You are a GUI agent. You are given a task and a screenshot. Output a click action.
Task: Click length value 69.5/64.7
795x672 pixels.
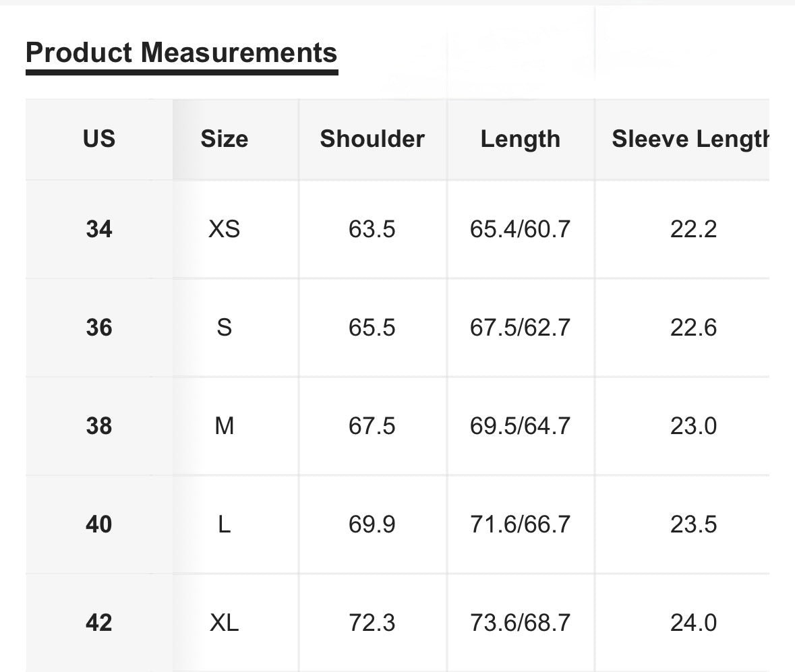520,426
